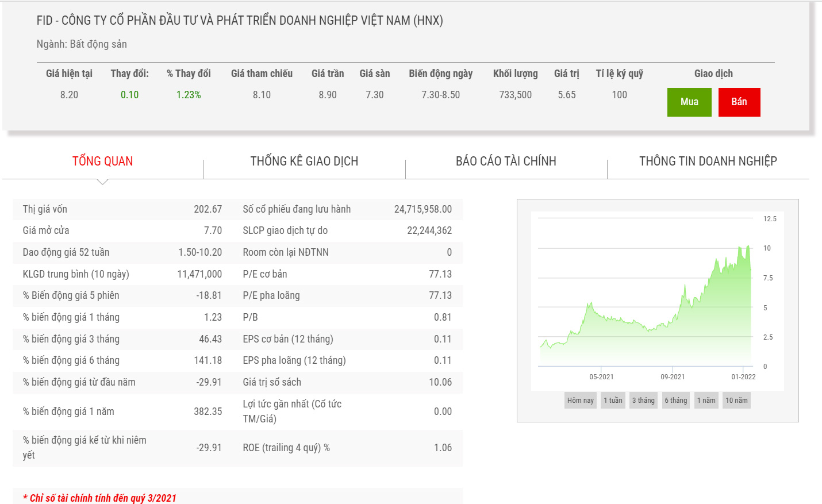The width and height of the screenshot is (822, 504).
Task: Click the green Mua buy button
Action: 689,102
